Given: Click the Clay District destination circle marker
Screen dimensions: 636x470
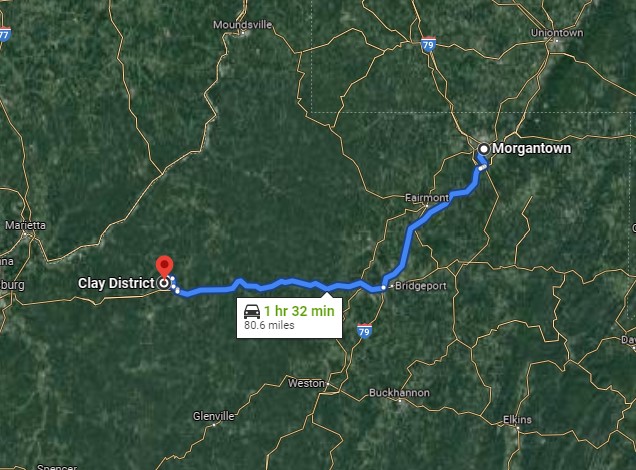Looking at the screenshot, I should [164, 283].
